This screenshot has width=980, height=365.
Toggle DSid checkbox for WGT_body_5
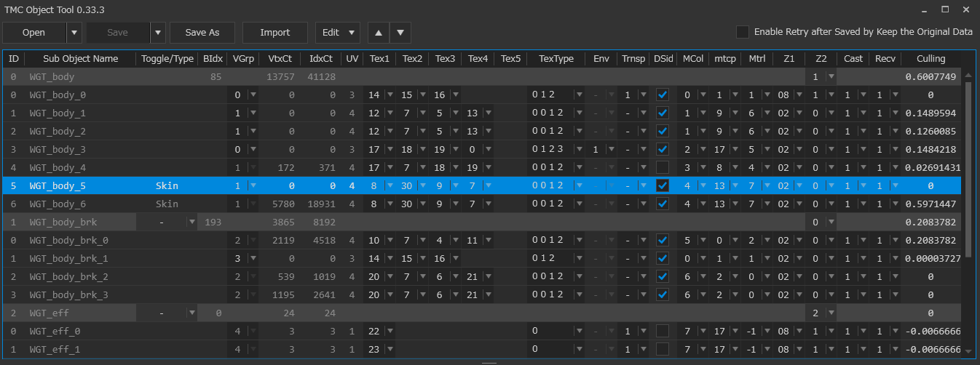coord(662,185)
